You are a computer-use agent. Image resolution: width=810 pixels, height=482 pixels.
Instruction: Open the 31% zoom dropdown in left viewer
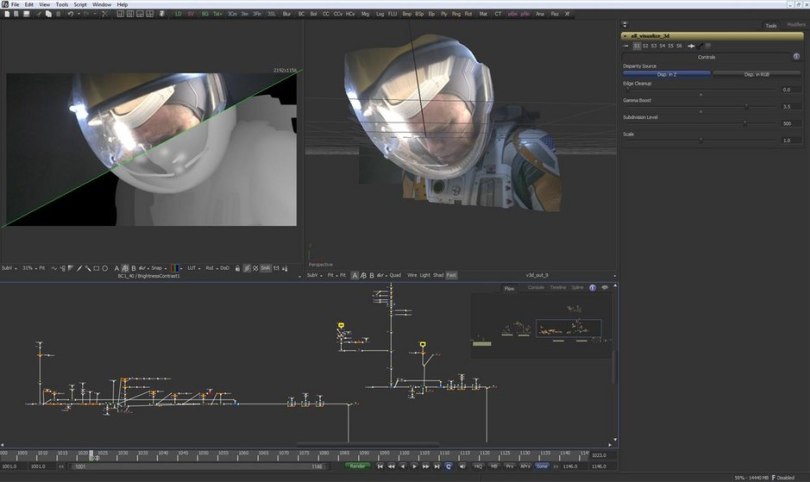pyautogui.click(x=28, y=268)
